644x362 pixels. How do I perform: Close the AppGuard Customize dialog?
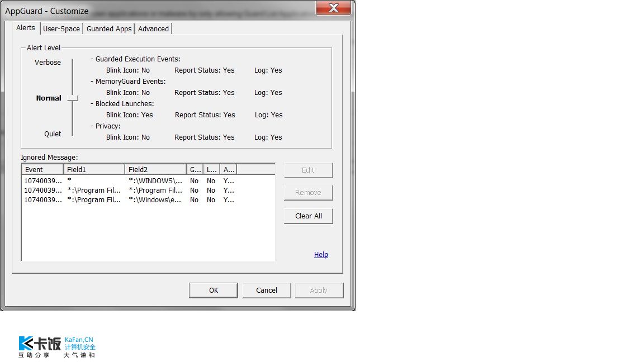tap(334, 7)
